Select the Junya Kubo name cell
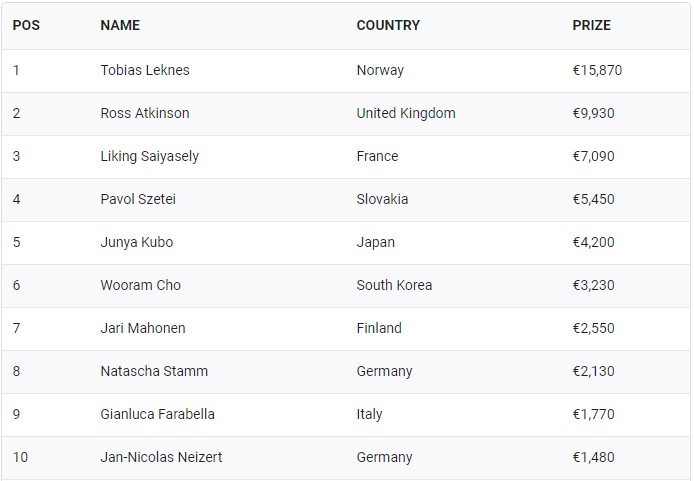Screen dimensions: 694x481 pyautogui.click(x=137, y=243)
